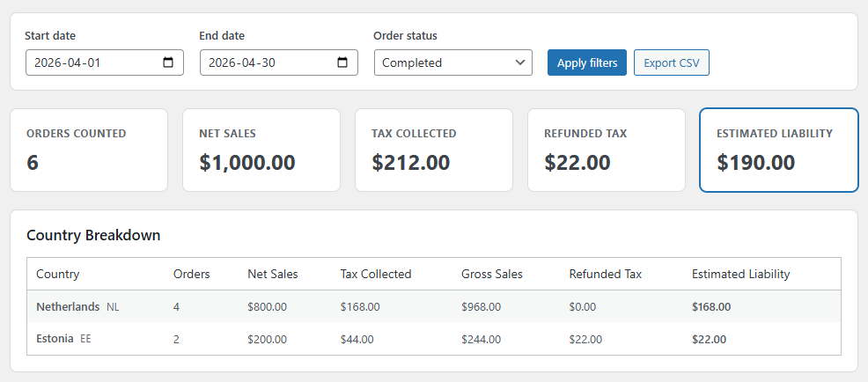Click Netherlands net sales $800.00
The width and height of the screenshot is (868, 382).
(x=268, y=306)
